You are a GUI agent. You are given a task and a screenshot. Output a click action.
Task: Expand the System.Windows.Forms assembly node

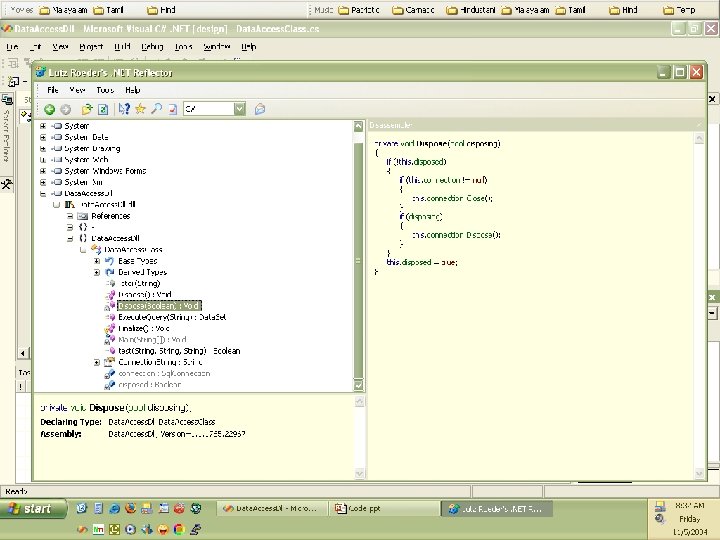[42, 171]
